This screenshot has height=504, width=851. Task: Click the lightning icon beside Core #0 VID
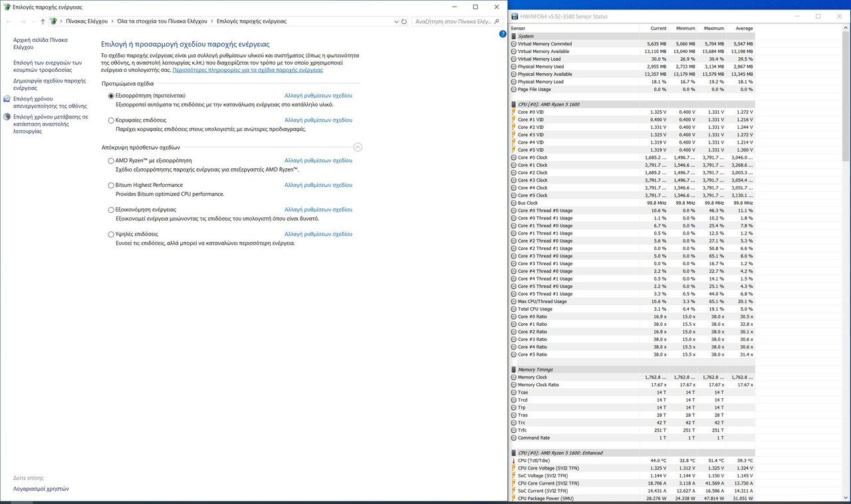tap(513, 112)
